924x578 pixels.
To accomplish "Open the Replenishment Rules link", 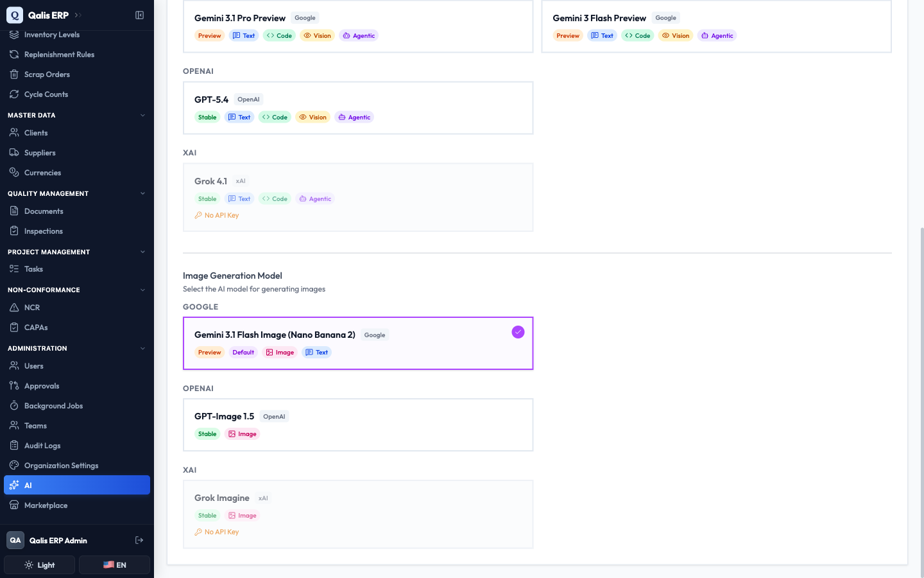I will click(77, 55).
